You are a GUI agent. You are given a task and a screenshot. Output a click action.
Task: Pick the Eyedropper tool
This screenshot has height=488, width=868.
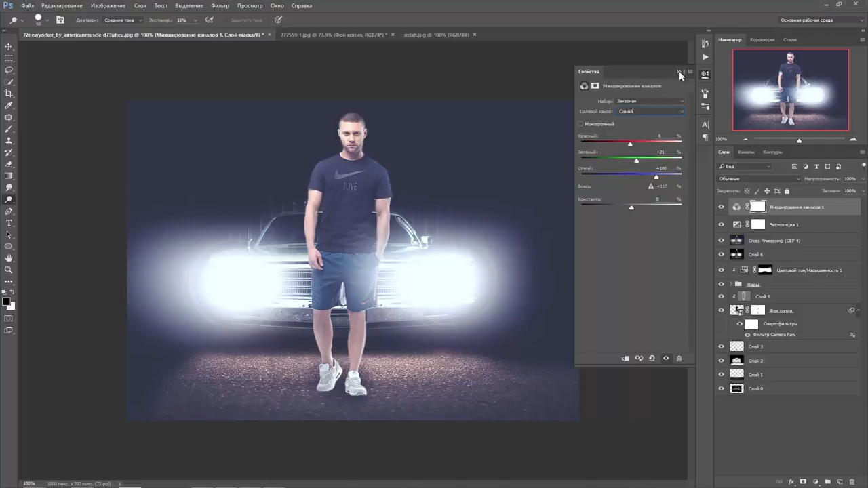(x=9, y=105)
